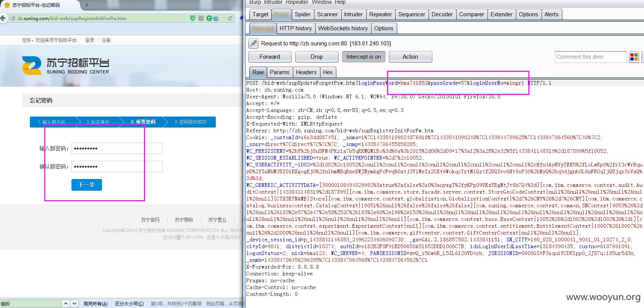
Task: Click the Comment this item field
Action: [x=591, y=57]
